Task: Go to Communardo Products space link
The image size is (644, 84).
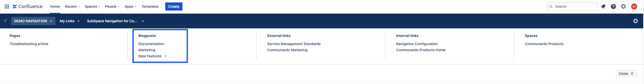Action: [x=544, y=44]
